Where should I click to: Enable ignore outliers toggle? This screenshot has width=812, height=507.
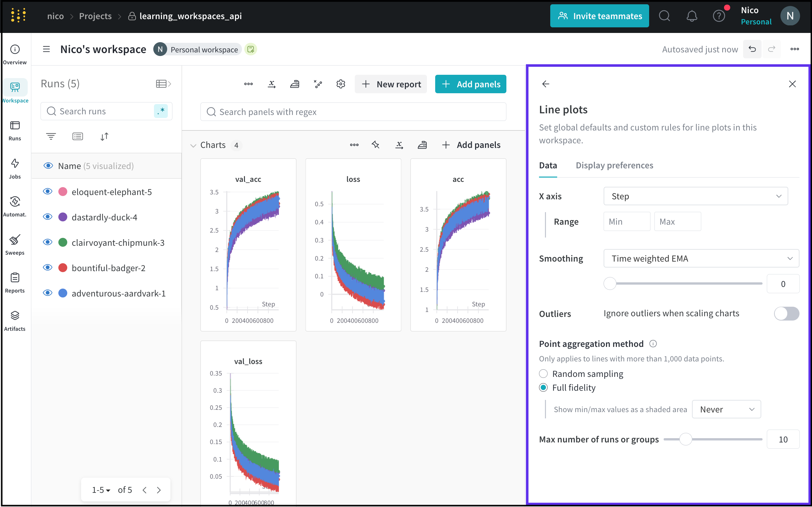point(786,314)
